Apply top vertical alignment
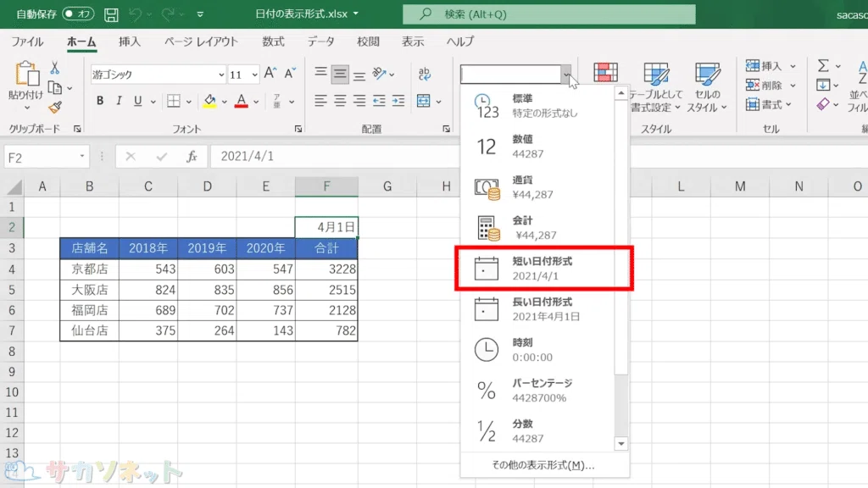The image size is (868, 488). pyautogui.click(x=320, y=73)
